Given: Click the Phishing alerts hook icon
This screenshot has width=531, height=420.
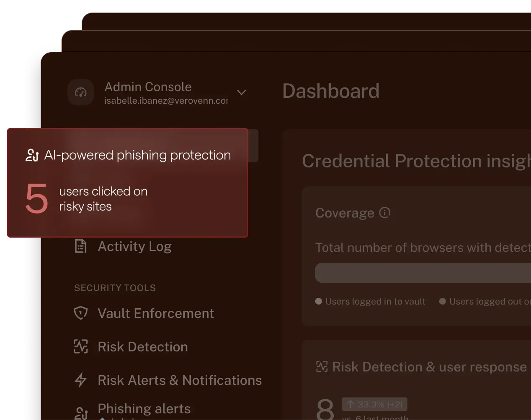Looking at the screenshot, I should (x=80, y=413).
